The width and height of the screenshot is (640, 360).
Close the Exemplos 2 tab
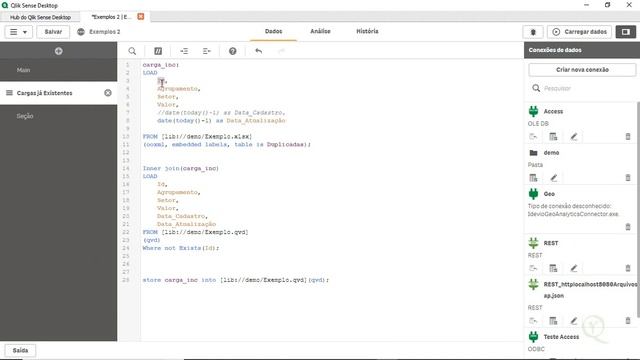(141, 16)
